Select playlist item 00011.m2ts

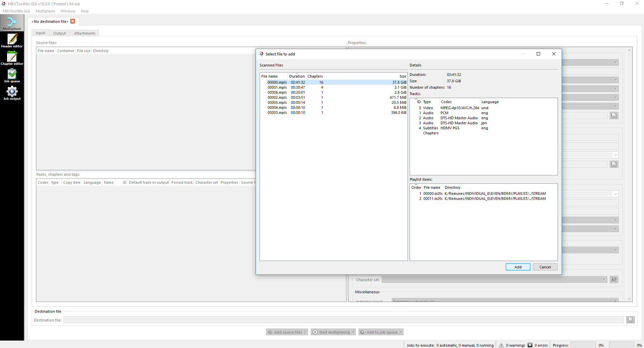(x=484, y=199)
